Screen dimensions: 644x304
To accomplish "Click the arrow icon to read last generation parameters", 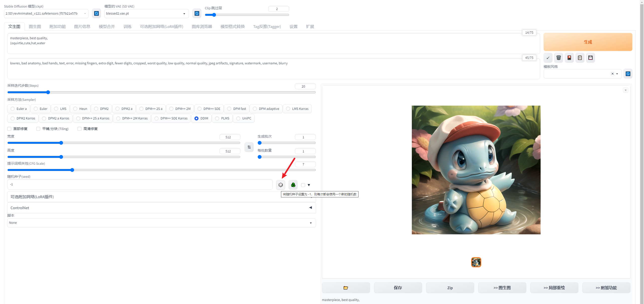I will 548,58.
